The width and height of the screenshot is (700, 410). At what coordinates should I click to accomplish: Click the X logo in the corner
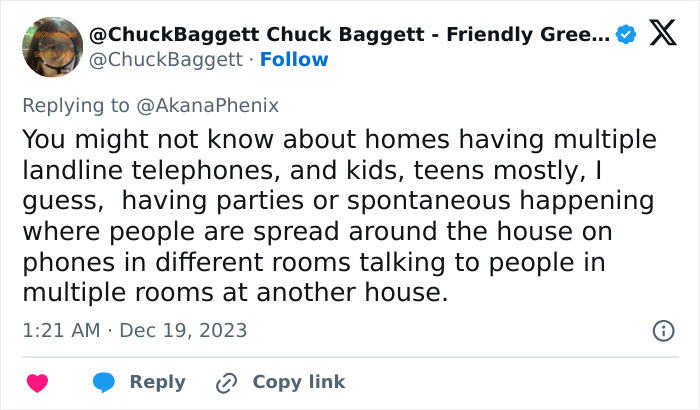[x=661, y=35]
